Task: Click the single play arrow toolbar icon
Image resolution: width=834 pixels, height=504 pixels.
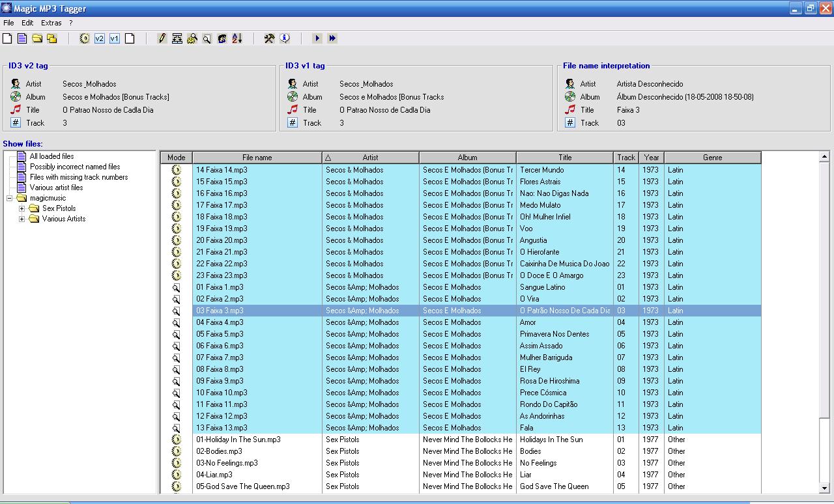Action: coord(317,39)
